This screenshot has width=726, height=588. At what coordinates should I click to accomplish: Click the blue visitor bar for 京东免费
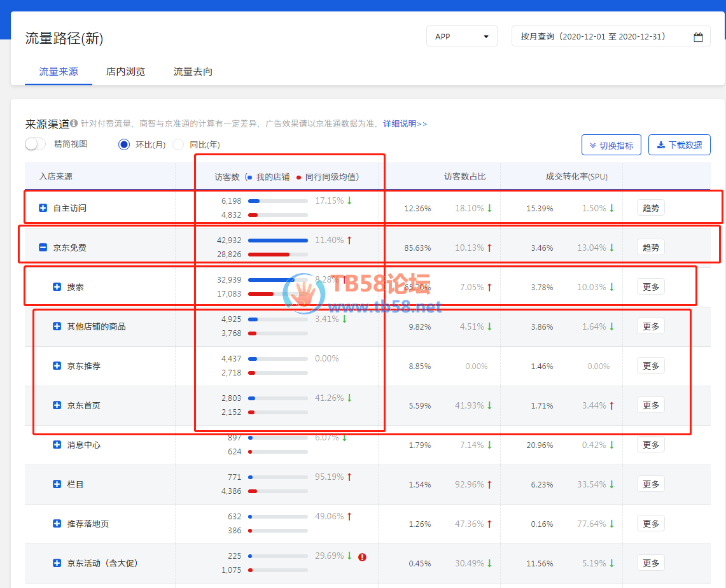pos(278,241)
